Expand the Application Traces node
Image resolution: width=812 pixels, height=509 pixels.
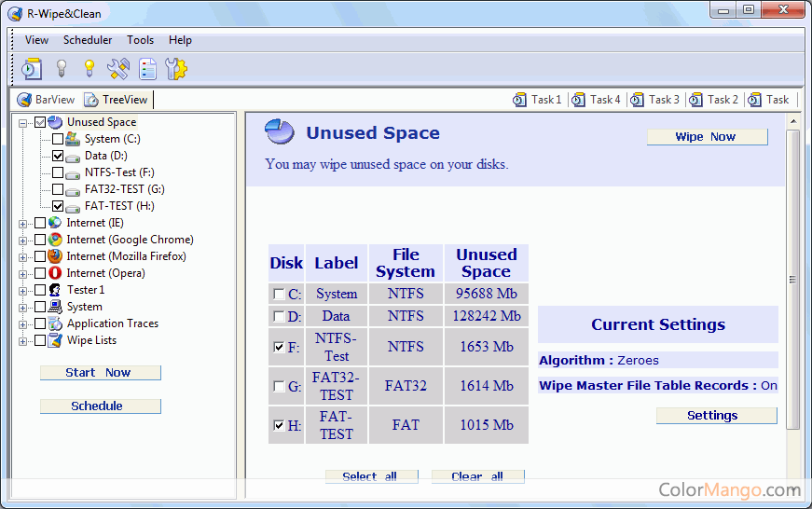click(x=22, y=324)
